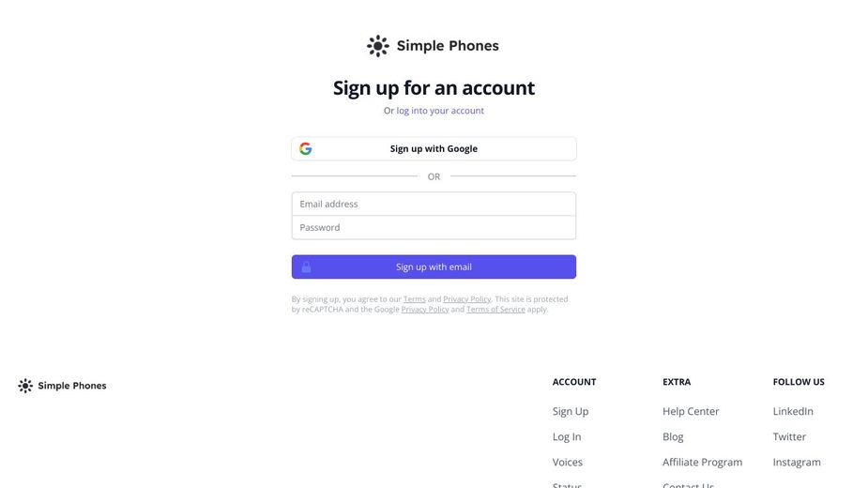This screenshot has height=488, width=868.
Task: Click the footer Simple Phones logo
Action: [62, 386]
